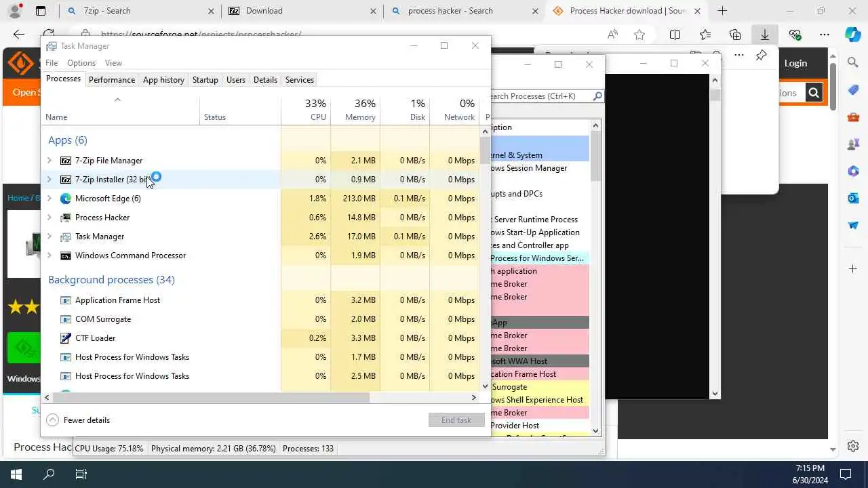This screenshot has height=488, width=868.
Task: Click the Windows Command Processor icon
Action: pyautogui.click(x=66, y=256)
